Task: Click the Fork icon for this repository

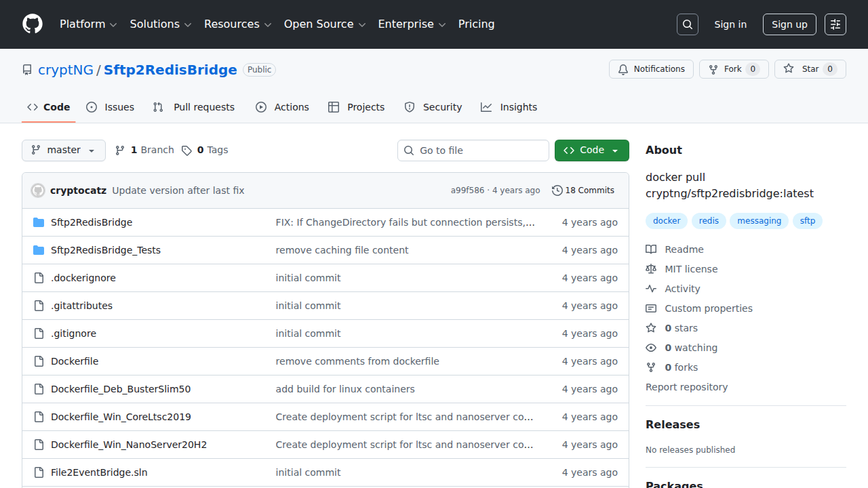Action: [x=713, y=68]
